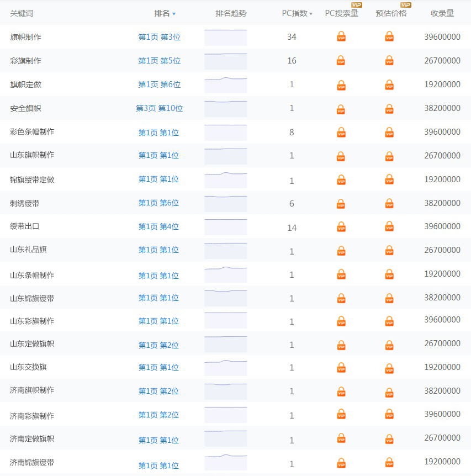Click the VIP badge above 预估价格 header
471x476 pixels.
click(x=406, y=6)
